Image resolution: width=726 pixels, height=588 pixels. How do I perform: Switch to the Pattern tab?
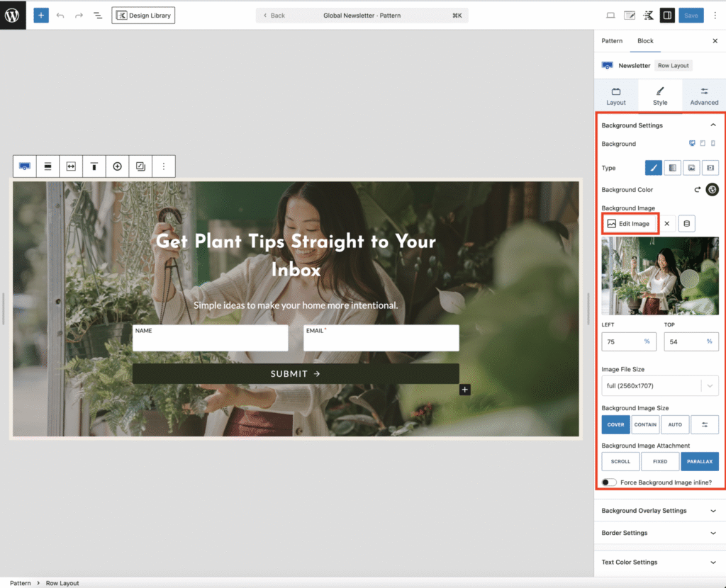coord(612,41)
